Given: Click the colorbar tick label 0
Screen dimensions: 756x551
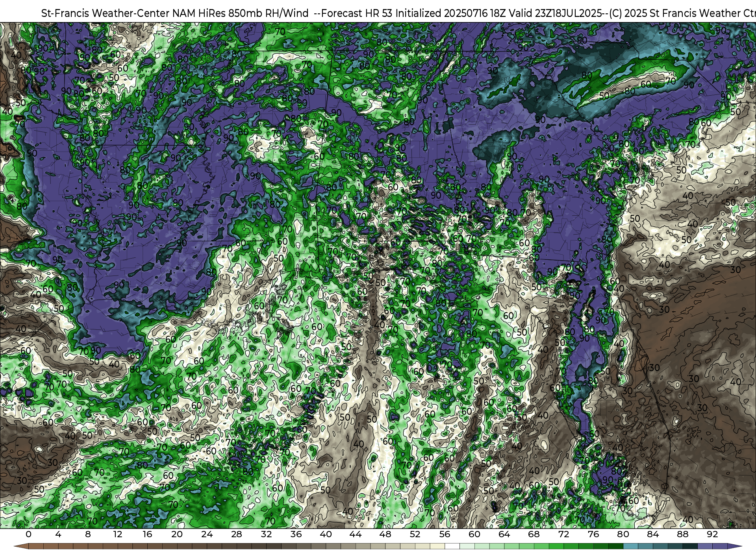Looking at the screenshot, I should pyautogui.click(x=28, y=534).
